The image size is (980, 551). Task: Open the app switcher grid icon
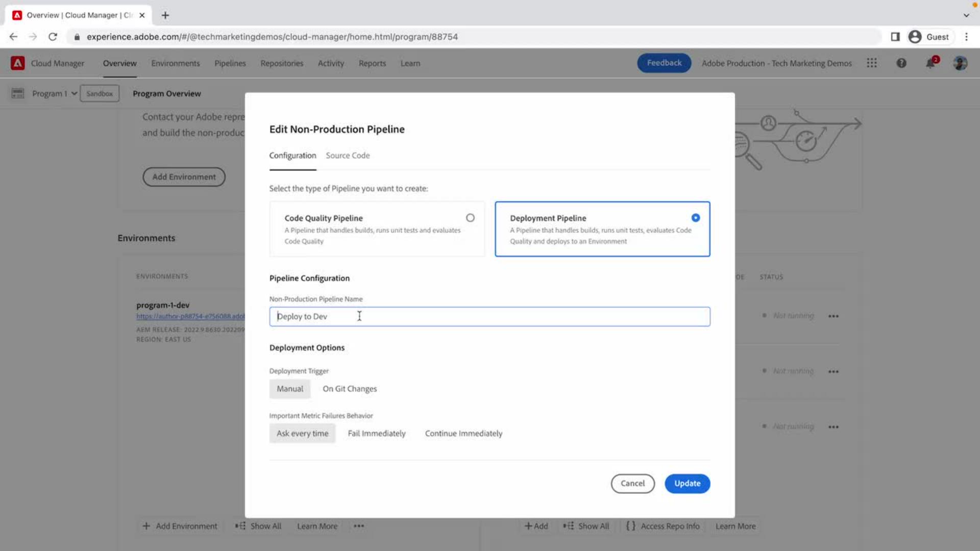[x=872, y=63]
